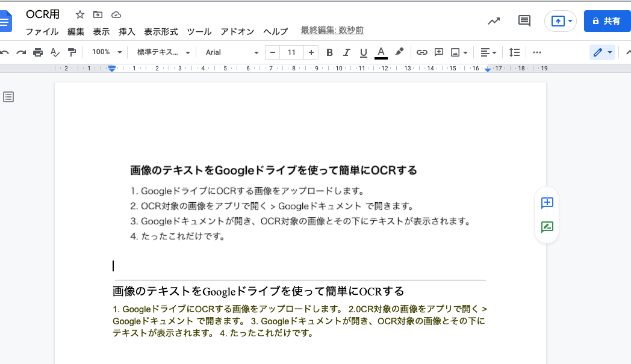Screen dimensions: 631x364
Task: Collapse the menus with caret
Action: [x=628, y=52]
